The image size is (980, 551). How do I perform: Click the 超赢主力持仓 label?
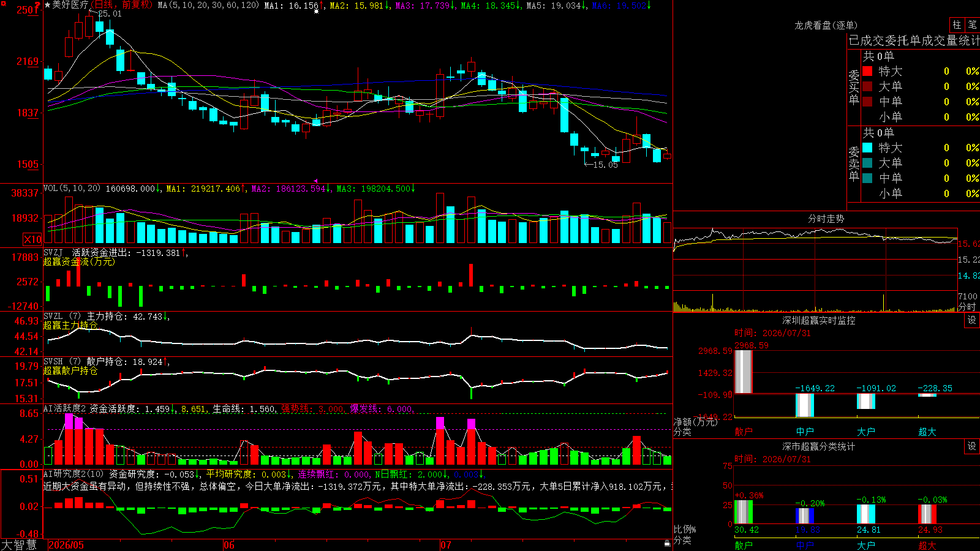[x=70, y=325]
